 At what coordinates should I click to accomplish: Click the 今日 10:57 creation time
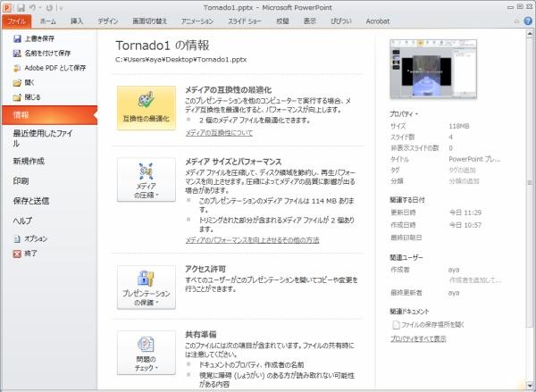pyautogui.click(x=465, y=225)
